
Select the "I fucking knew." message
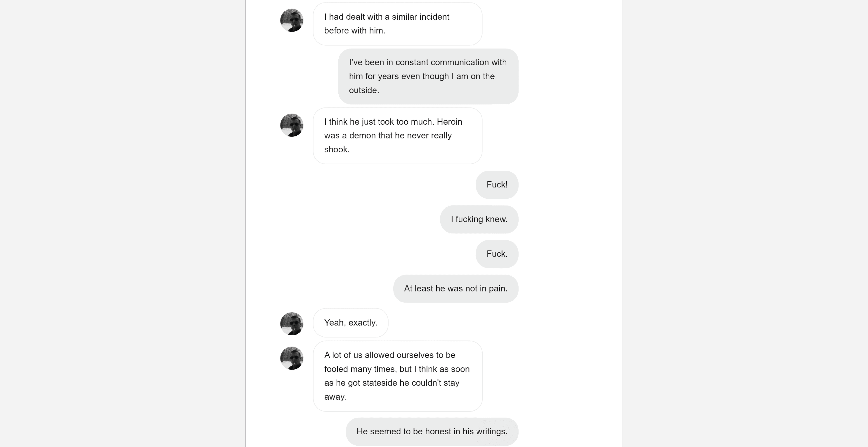[479, 219]
